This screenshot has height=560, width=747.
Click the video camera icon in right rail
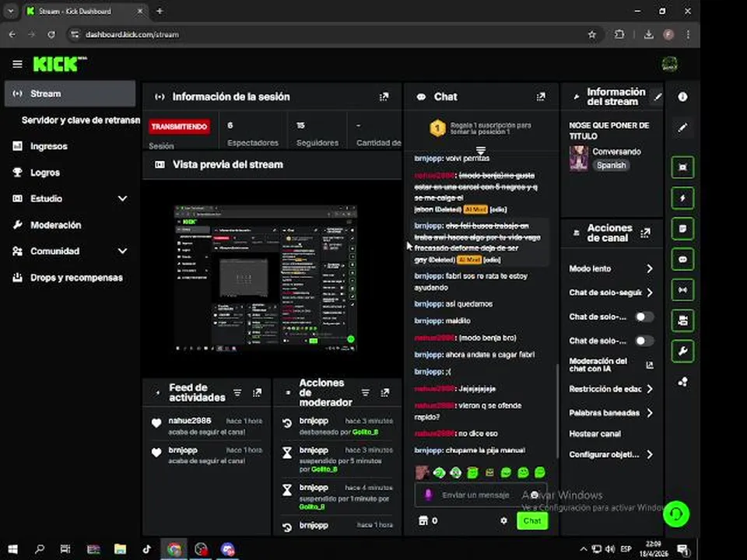pyautogui.click(x=682, y=320)
